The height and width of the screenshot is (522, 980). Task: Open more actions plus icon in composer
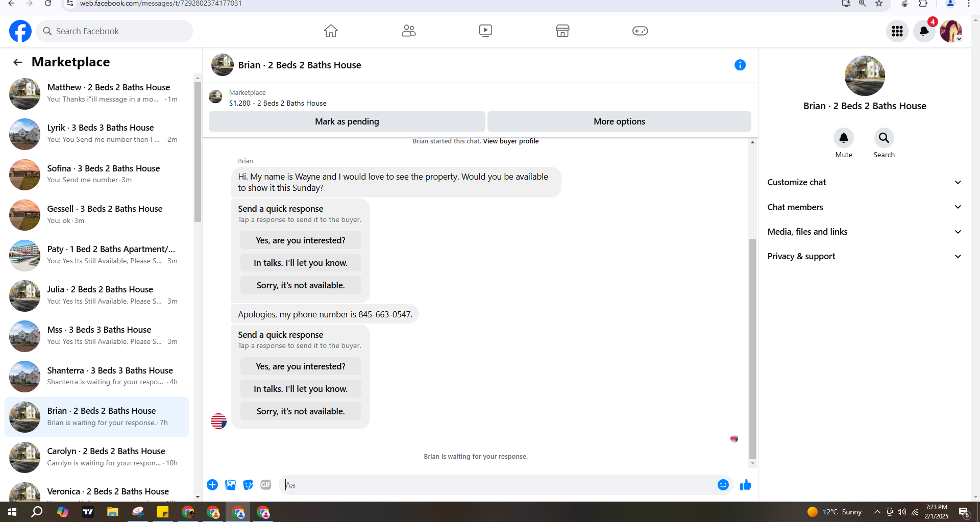click(212, 485)
